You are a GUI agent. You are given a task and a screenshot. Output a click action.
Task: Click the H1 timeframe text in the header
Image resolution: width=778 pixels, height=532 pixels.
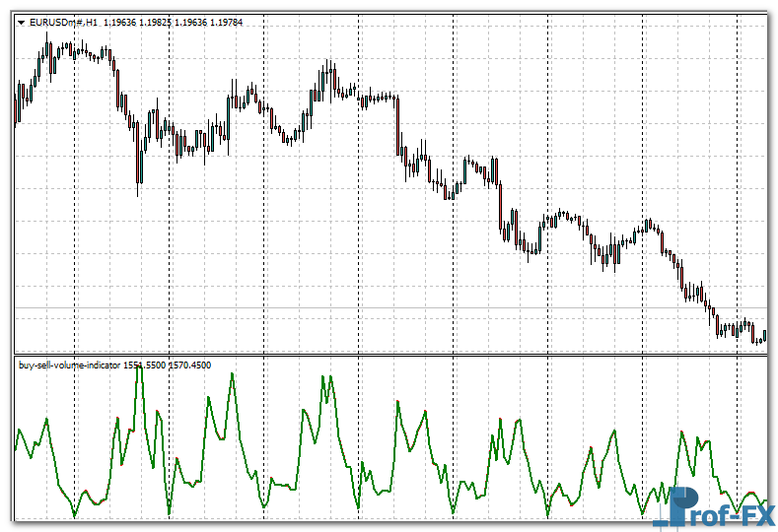pyautogui.click(x=92, y=23)
